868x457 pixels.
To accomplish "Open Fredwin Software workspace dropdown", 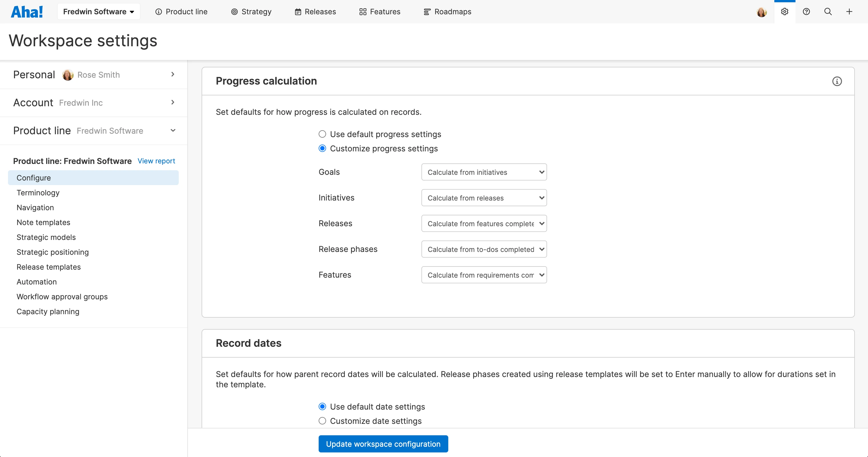I will click(99, 12).
